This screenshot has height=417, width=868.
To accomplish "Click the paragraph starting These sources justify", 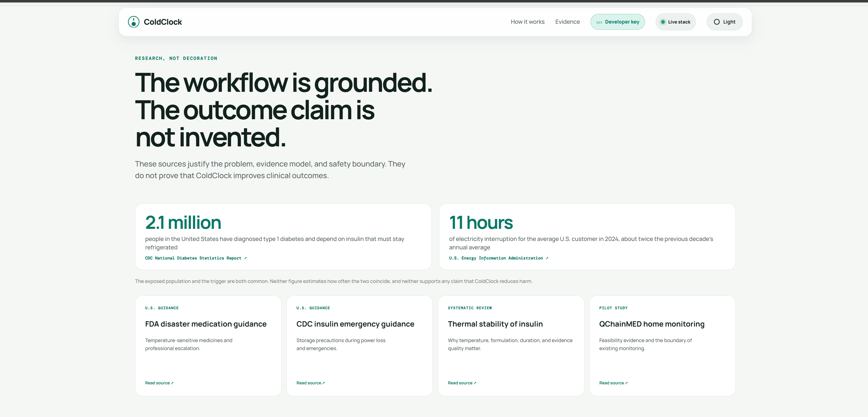I will (x=270, y=170).
